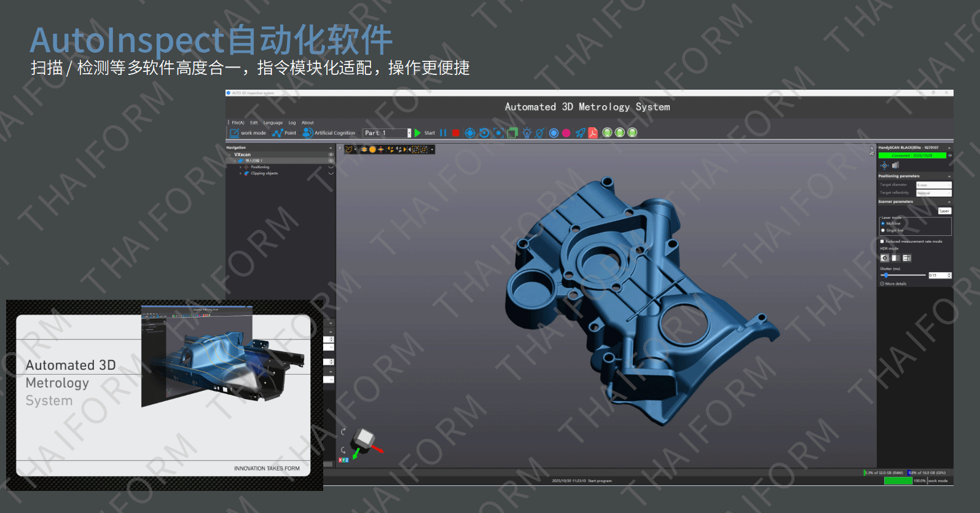Click the green Start play icon

pyautogui.click(x=418, y=133)
